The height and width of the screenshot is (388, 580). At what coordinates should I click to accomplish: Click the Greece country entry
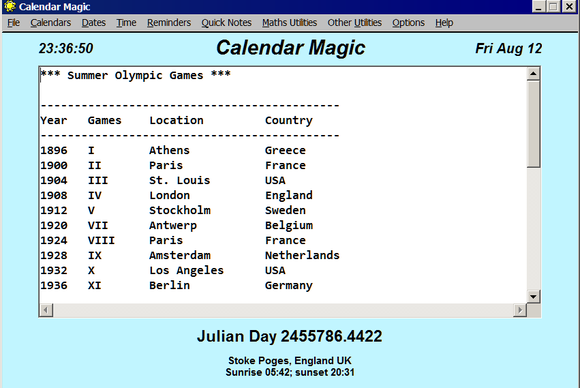(x=285, y=151)
